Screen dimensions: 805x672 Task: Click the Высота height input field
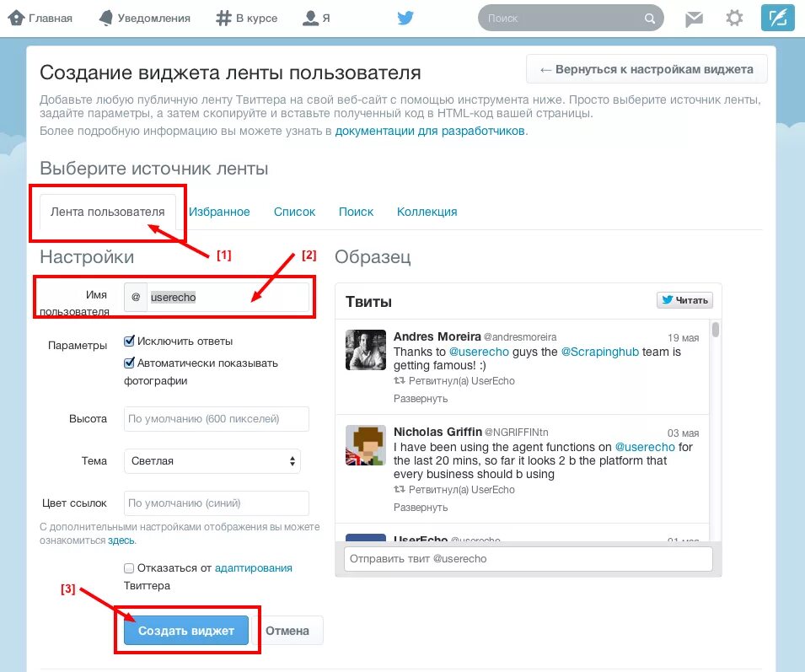point(216,419)
